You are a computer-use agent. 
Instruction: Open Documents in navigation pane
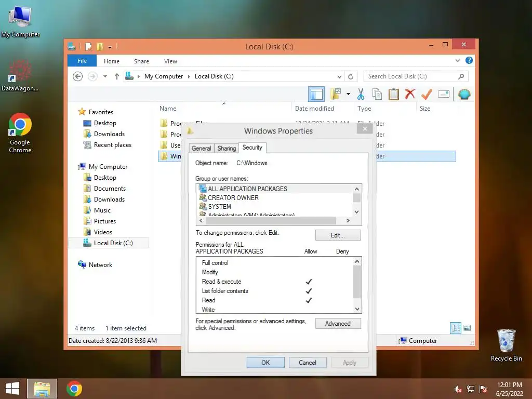point(110,188)
